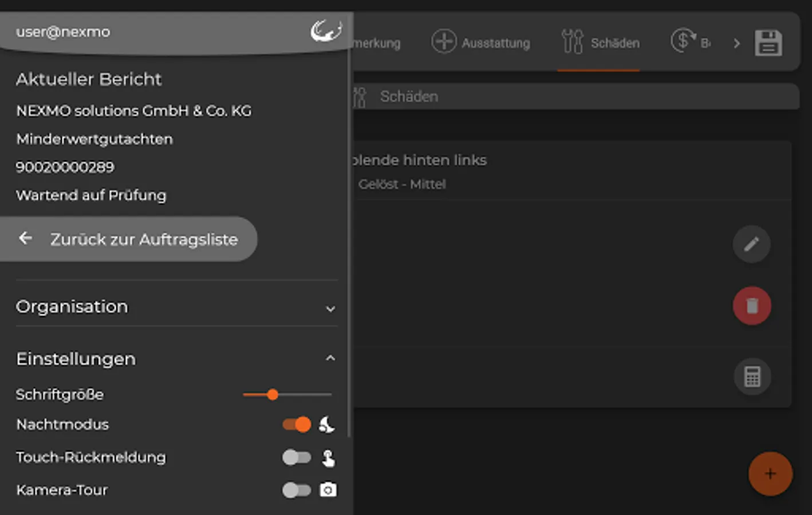Screen dimensions: 812x515
Task: Open the Ausstattung tab
Action: [480, 42]
